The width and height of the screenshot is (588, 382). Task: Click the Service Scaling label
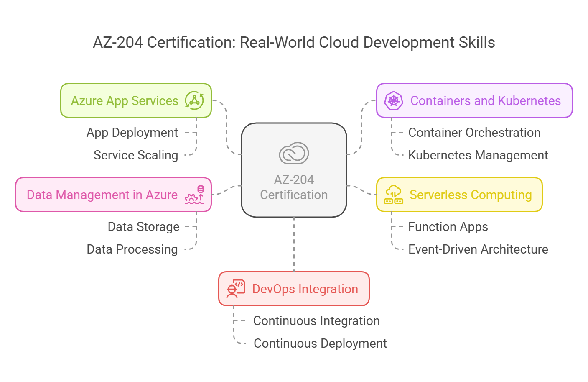click(136, 155)
